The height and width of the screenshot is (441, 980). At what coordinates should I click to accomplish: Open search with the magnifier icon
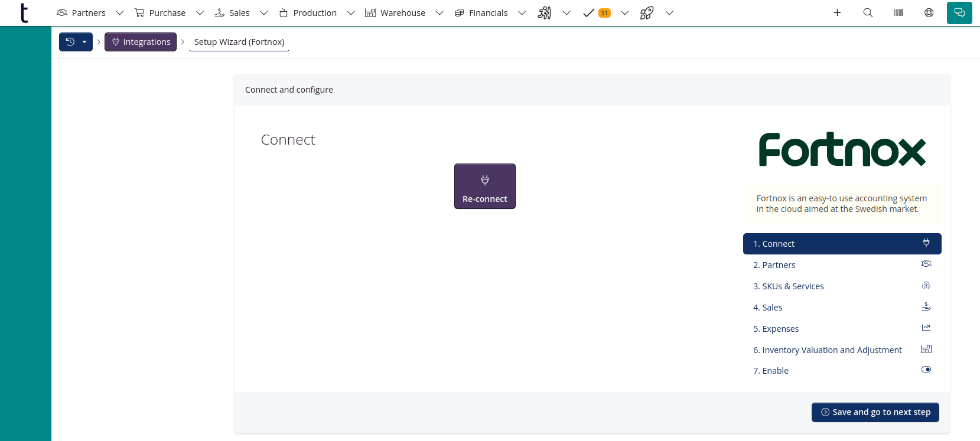tap(868, 13)
